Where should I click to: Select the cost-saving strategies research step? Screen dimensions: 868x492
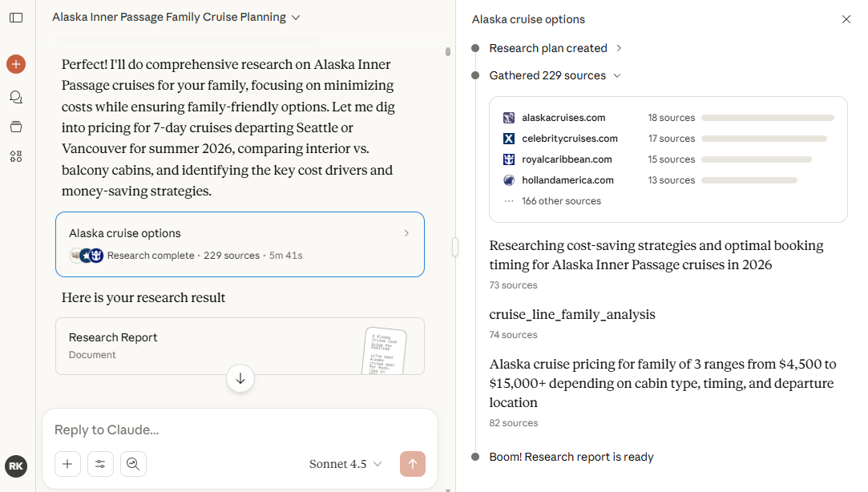[x=656, y=255]
